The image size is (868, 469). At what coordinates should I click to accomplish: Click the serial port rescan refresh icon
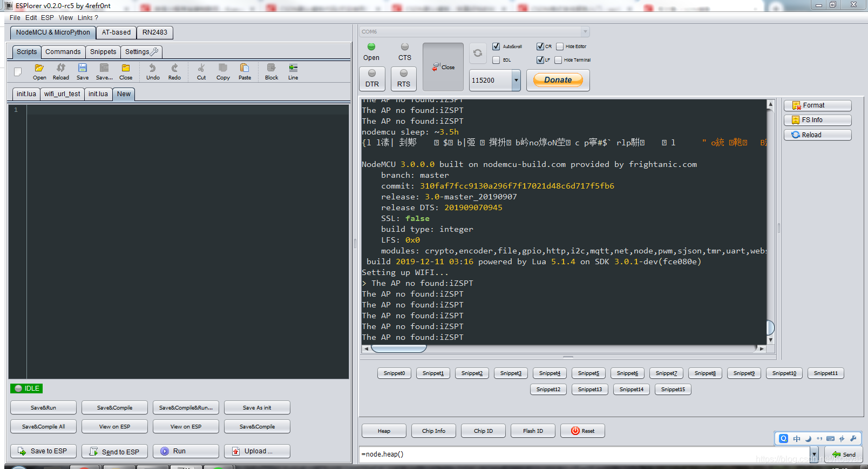tap(478, 53)
